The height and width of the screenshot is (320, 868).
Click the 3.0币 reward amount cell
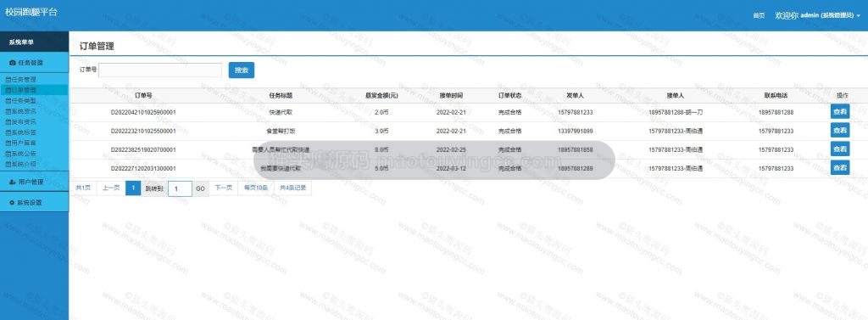point(381,131)
